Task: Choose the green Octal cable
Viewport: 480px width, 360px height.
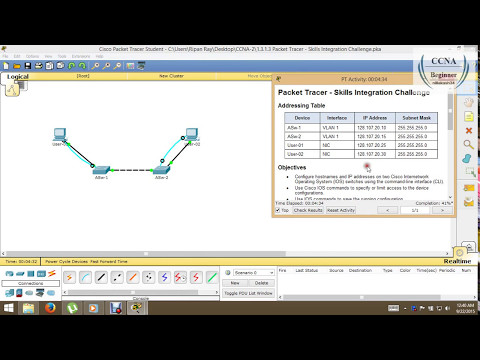Action: point(212,277)
